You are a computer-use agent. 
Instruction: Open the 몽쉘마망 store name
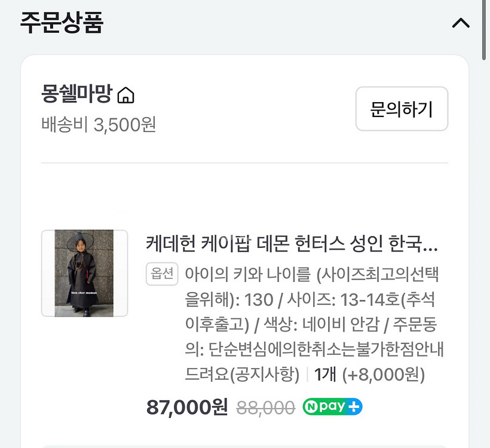tap(76, 94)
